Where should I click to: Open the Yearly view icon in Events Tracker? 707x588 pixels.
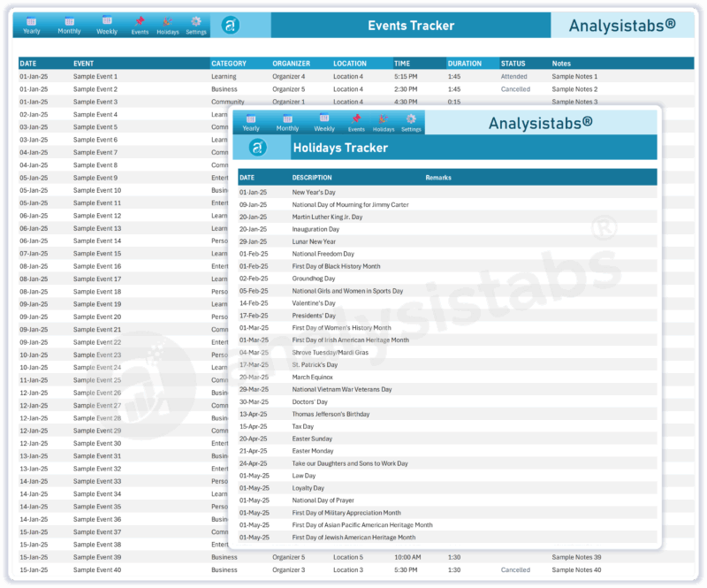point(32,25)
